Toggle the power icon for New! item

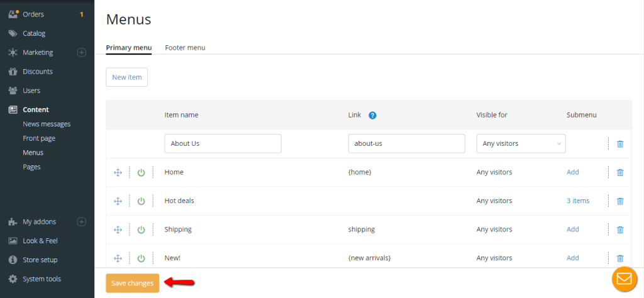click(142, 258)
